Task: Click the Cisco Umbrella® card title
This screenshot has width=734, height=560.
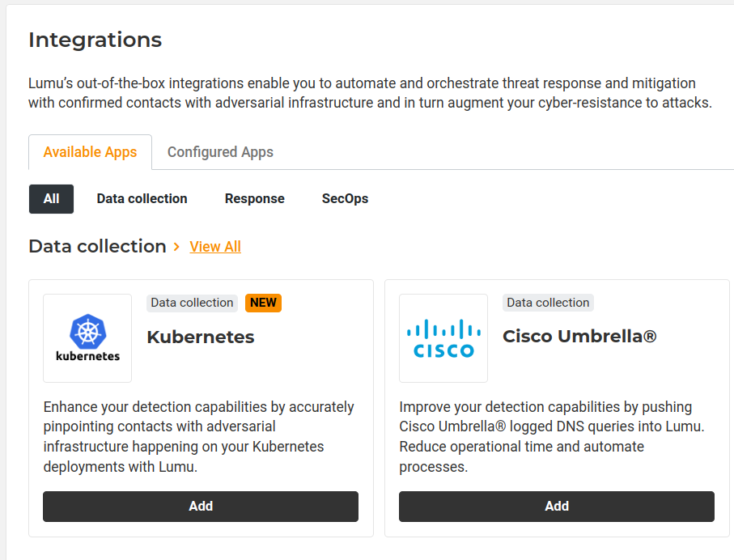Action: point(579,337)
